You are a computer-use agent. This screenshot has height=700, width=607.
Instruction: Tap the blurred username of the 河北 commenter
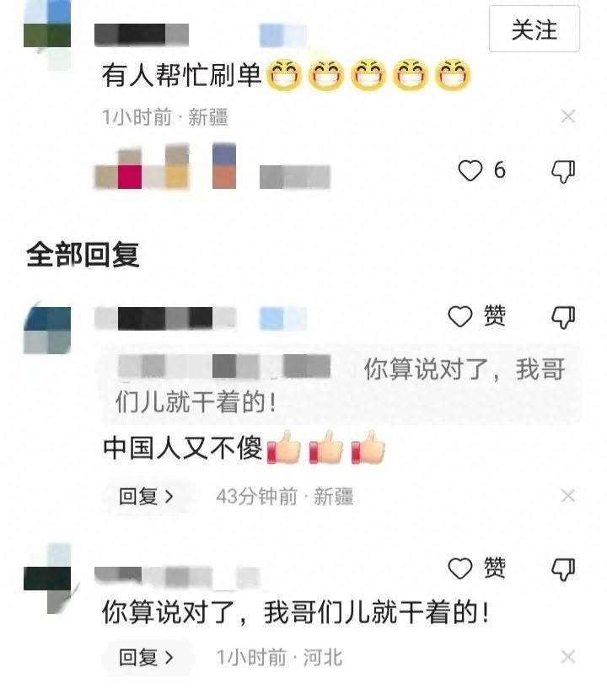point(177,577)
